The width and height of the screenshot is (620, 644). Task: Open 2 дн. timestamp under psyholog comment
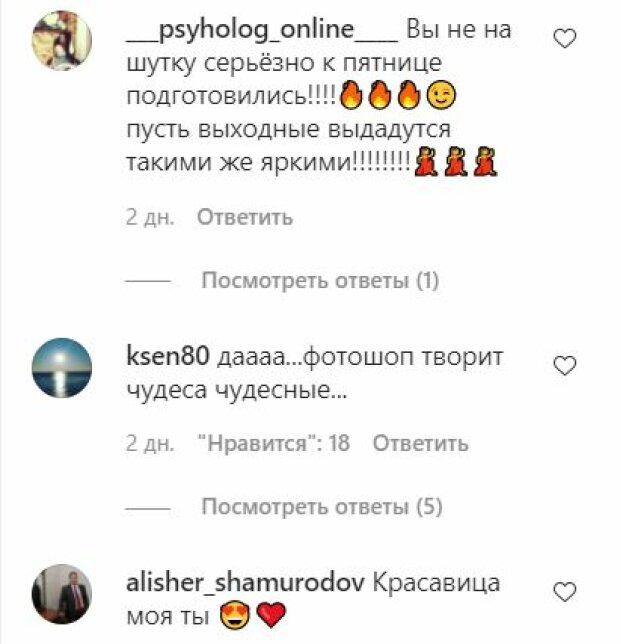coord(150,217)
